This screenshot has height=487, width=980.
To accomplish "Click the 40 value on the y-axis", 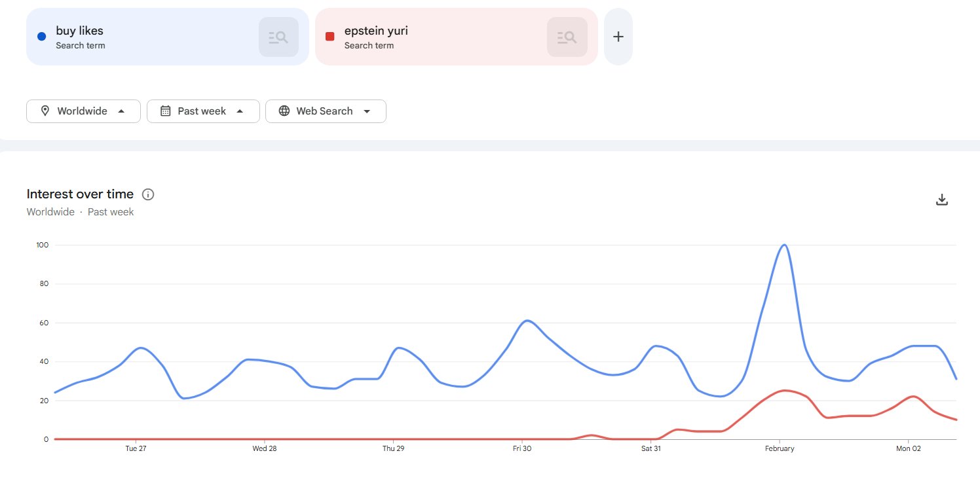I will click(45, 362).
